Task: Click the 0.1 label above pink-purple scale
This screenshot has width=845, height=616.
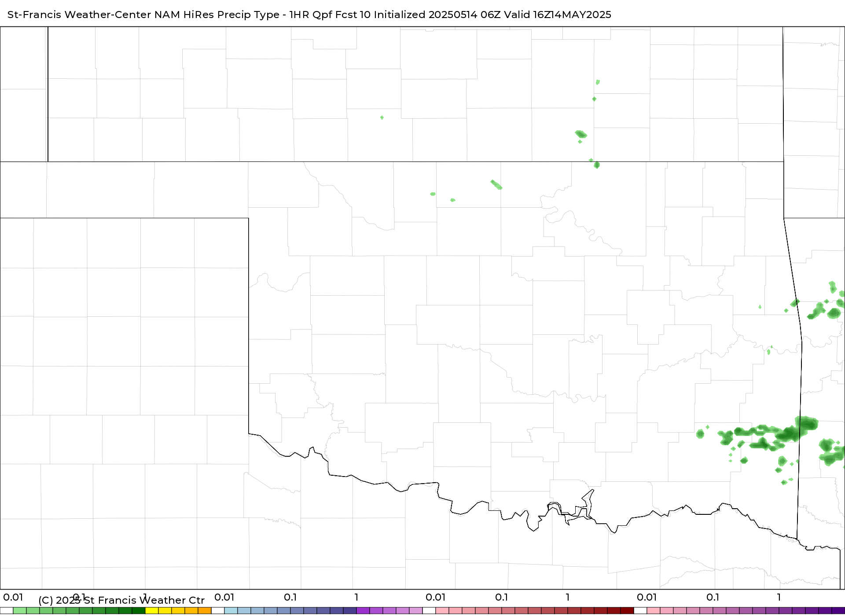Action: (713, 598)
